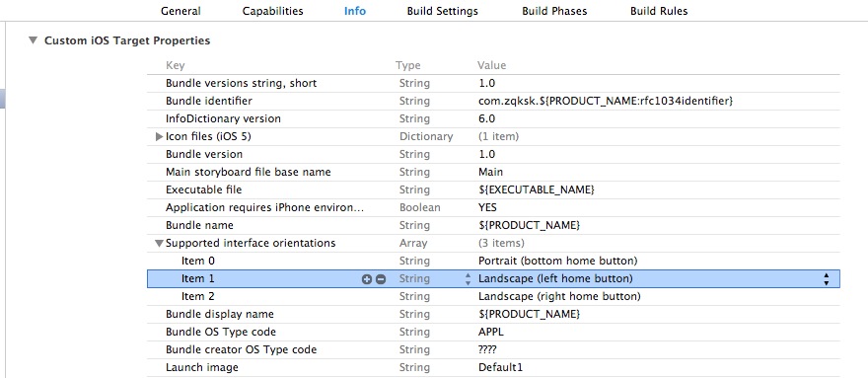Collapse the Supported interface orientations array

tap(160, 243)
